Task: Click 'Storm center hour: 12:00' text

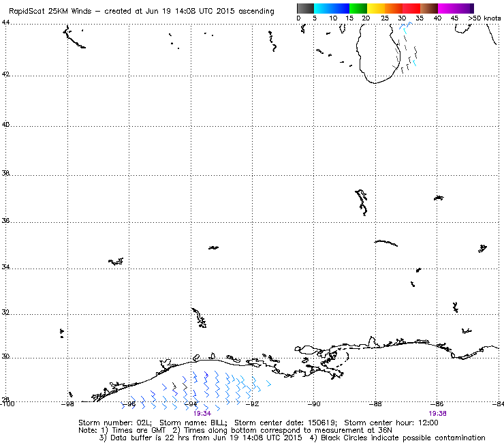Action: click(x=391, y=423)
